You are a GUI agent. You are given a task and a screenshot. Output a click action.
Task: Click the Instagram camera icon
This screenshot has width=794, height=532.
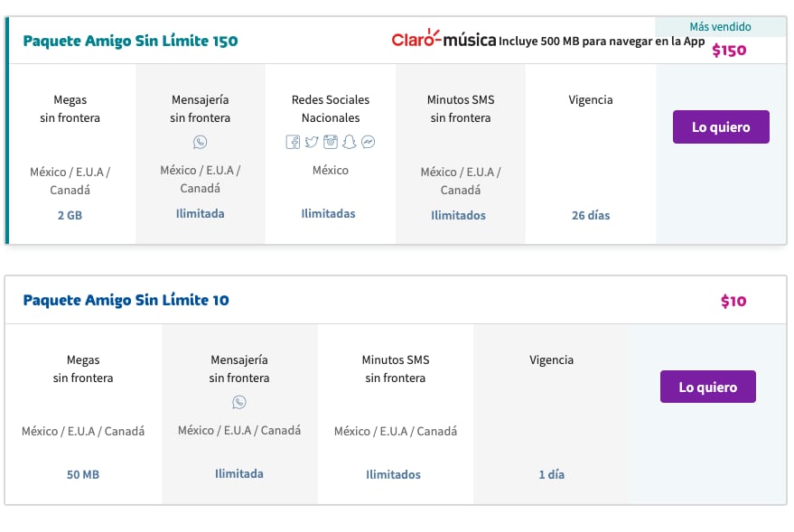pos(331,142)
